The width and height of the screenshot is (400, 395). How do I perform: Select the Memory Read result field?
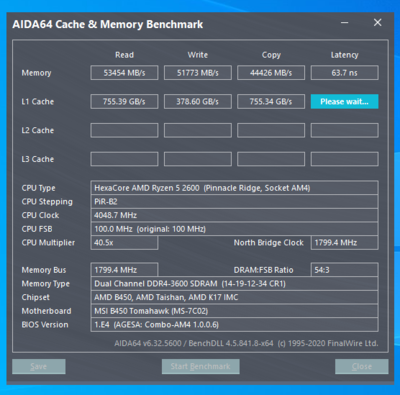point(124,73)
